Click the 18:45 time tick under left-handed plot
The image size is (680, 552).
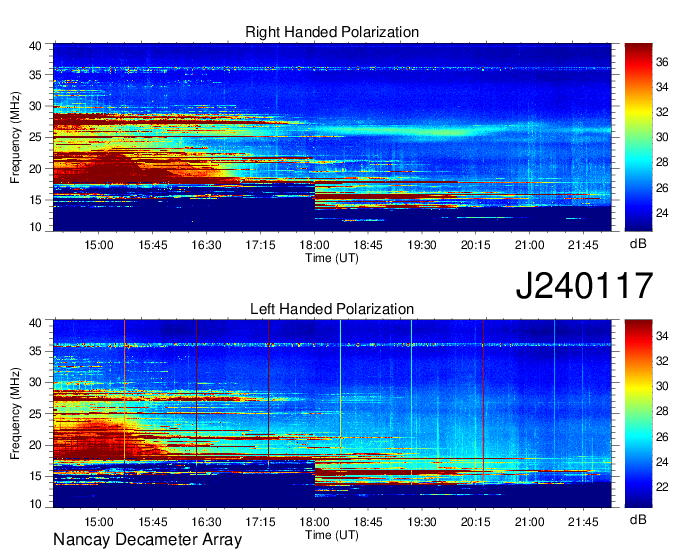[x=368, y=521]
